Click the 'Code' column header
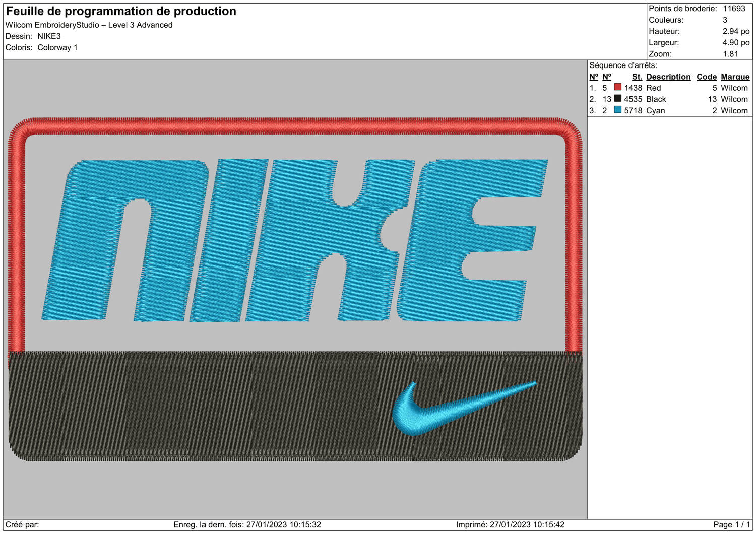Viewport: 756px width, 534px height. tap(707, 77)
